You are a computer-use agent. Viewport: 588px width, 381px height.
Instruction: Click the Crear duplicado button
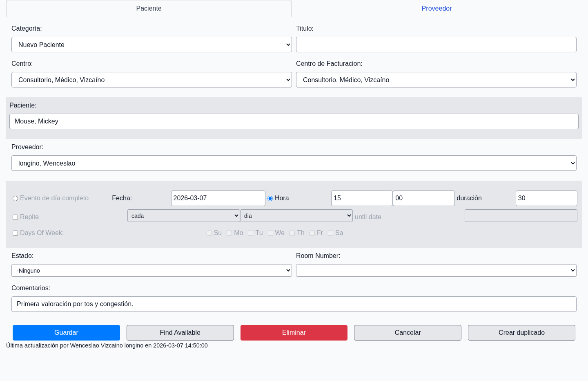(521, 333)
